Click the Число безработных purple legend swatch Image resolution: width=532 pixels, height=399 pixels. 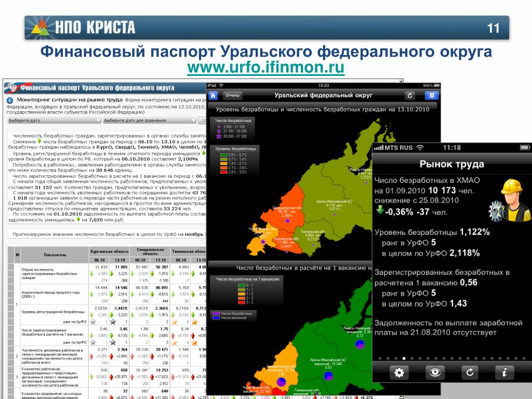tap(216, 313)
